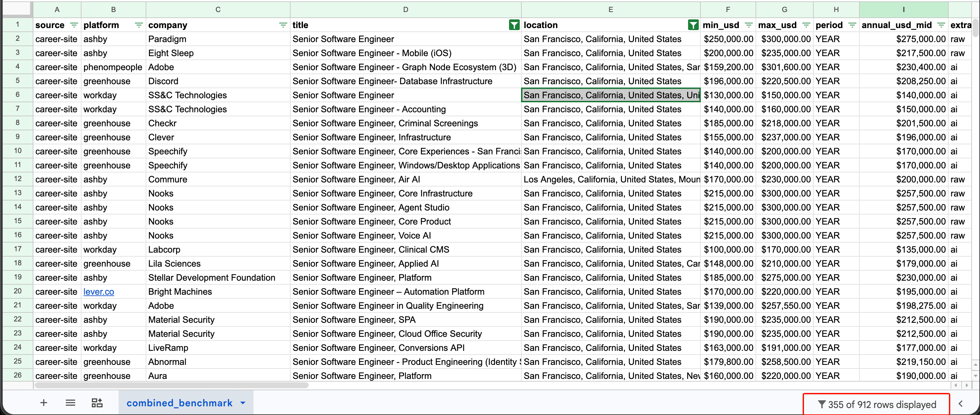The image size is (980, 415).
Task: Select $301,600.00 max_usd cell
Action: [x=785, y=67]
